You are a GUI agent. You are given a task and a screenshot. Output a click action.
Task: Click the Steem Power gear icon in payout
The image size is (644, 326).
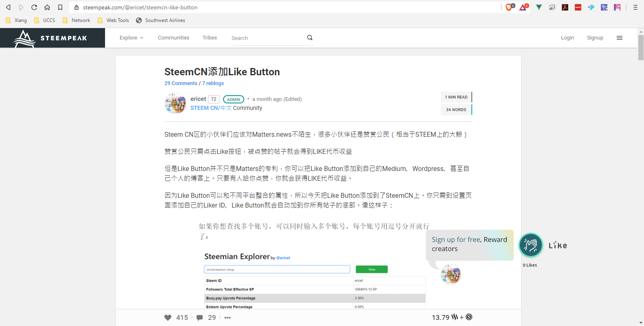tap(469, 317)
